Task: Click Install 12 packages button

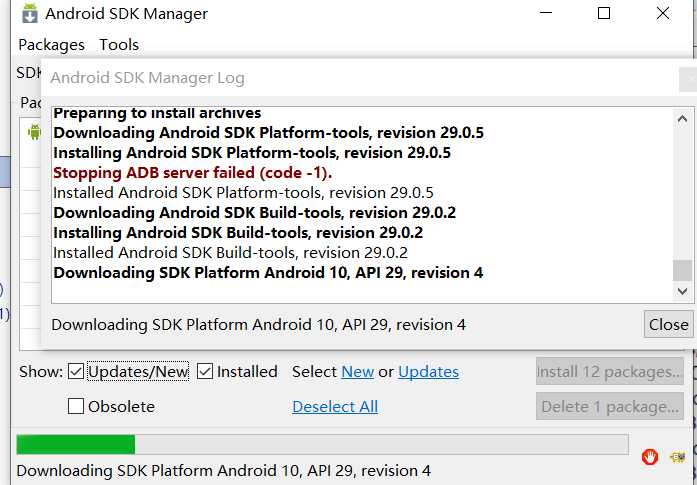Action: click(x=609, y=372)
